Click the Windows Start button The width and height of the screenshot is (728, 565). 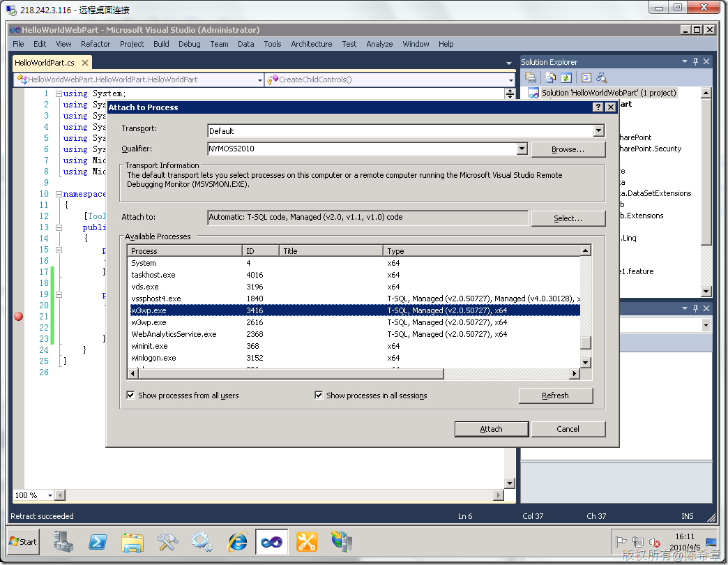pyautogui.click(x=23, y=542)
